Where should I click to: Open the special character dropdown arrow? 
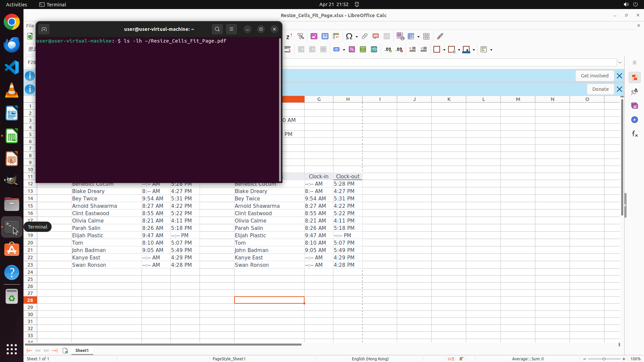[357, 37]
